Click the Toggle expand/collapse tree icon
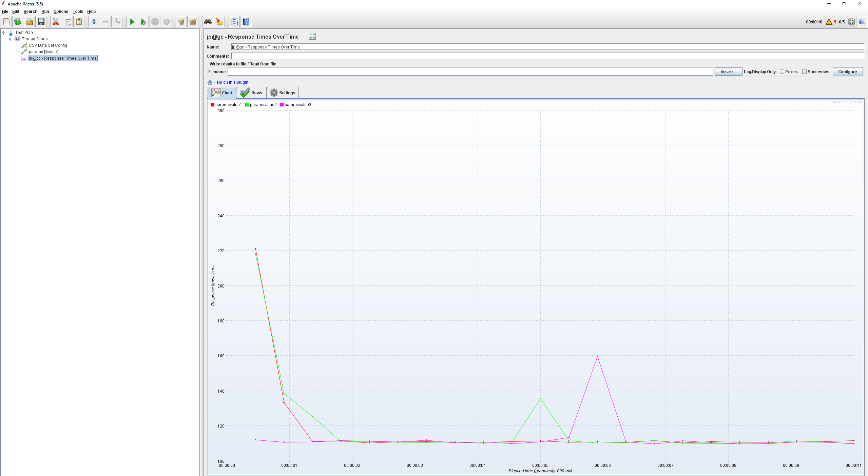868x476 pixels. coord(117,22)
